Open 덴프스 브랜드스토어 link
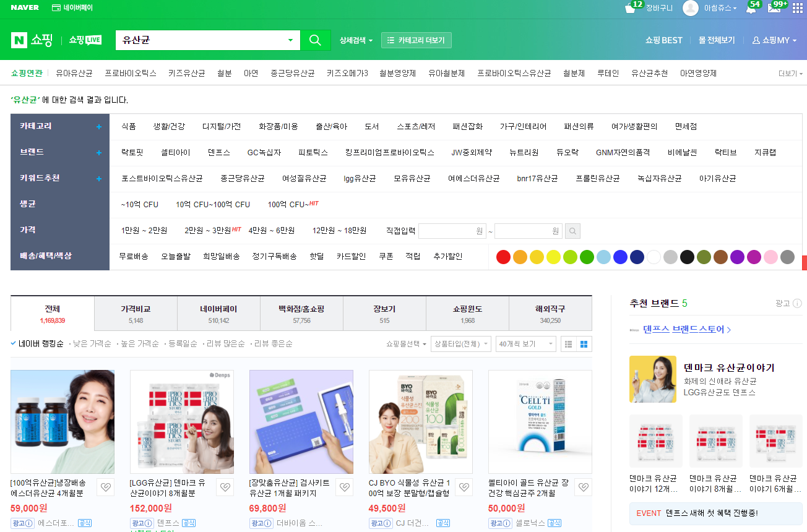807x532 pixels. click(x=687, y=330)
